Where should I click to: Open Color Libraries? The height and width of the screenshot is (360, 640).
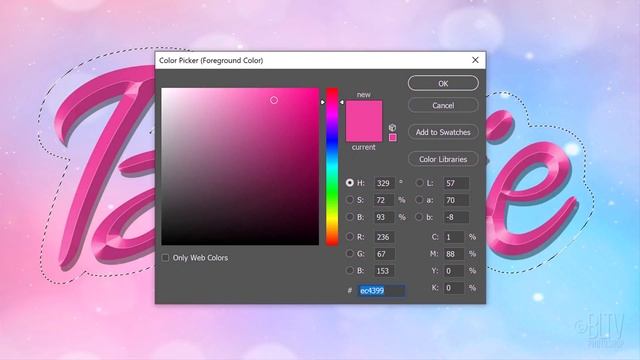443,159
